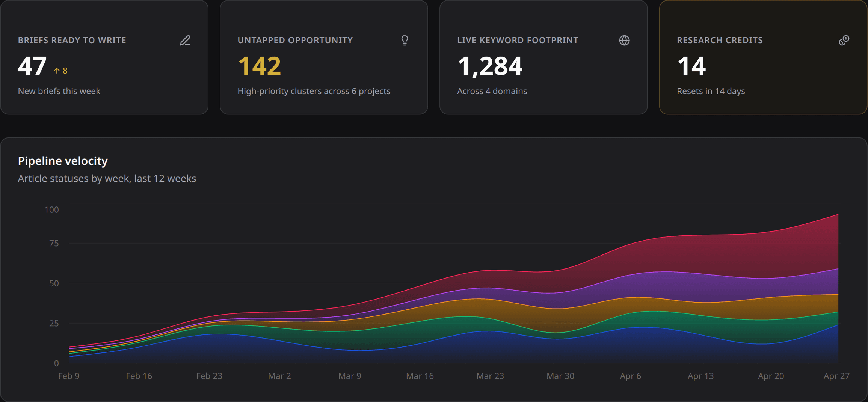Click 'Across 4 domains' caption

coord(492,91)
